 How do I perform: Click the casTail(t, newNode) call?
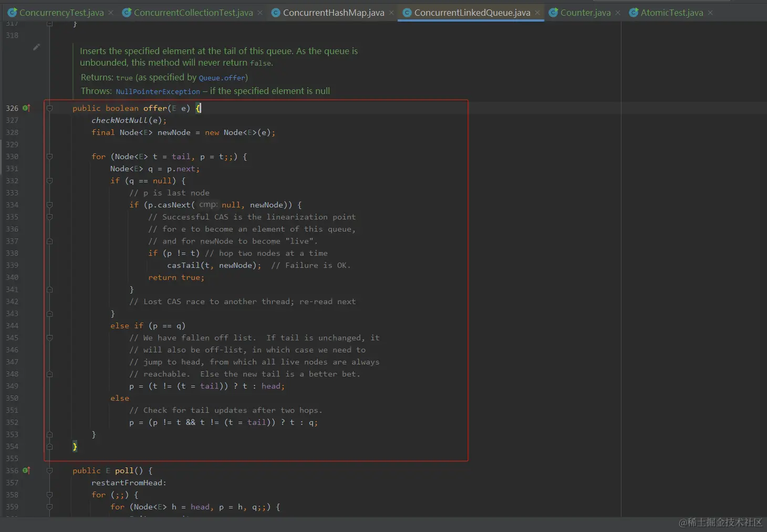coord(214,265)
